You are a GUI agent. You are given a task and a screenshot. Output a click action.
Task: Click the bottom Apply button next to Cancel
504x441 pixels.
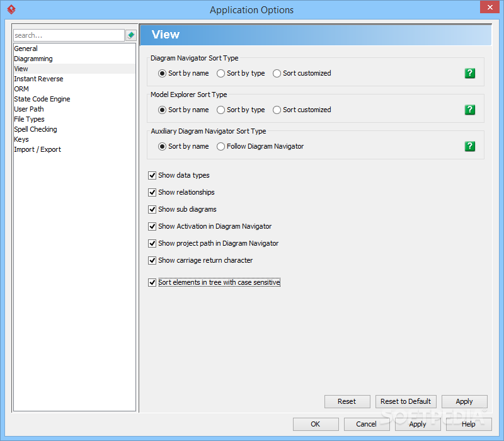[418, 424]
